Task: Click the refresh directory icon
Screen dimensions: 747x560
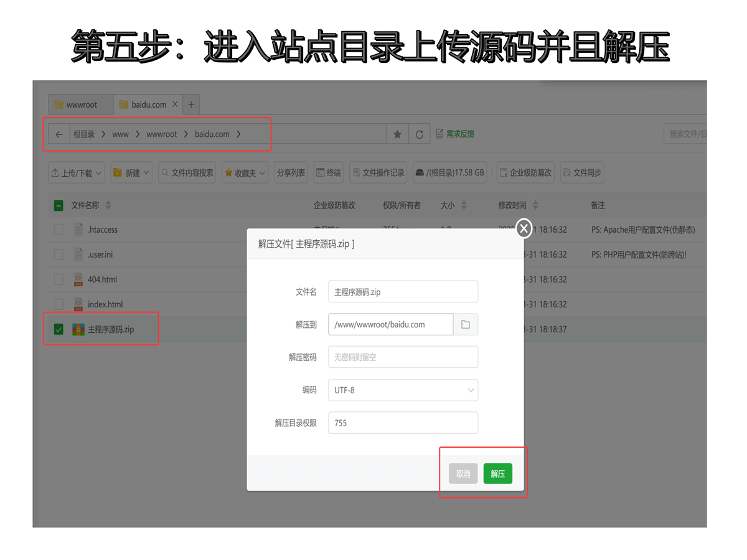Action: point(420,134)
